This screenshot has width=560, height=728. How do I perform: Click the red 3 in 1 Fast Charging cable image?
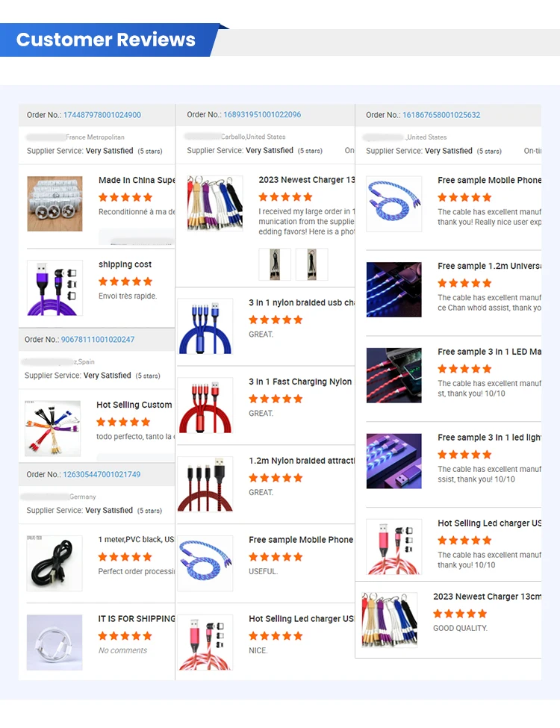[x=205, y=405]
